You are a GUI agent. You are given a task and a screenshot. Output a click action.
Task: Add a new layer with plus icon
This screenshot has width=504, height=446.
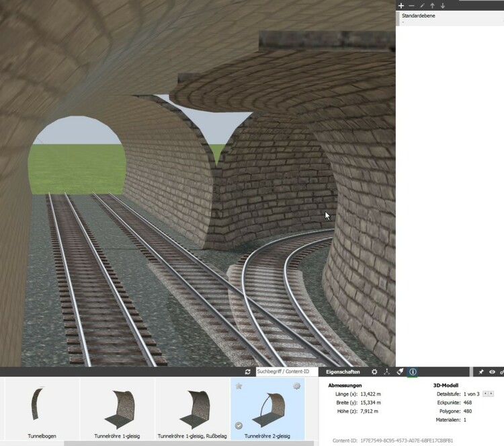(401, 5)
